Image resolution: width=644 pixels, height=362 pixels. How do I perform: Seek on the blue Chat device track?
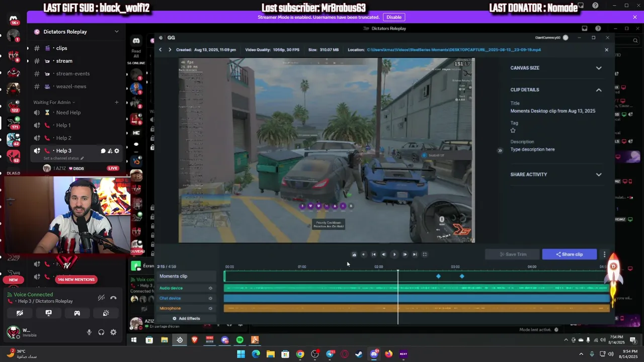(x=417, y=298)
